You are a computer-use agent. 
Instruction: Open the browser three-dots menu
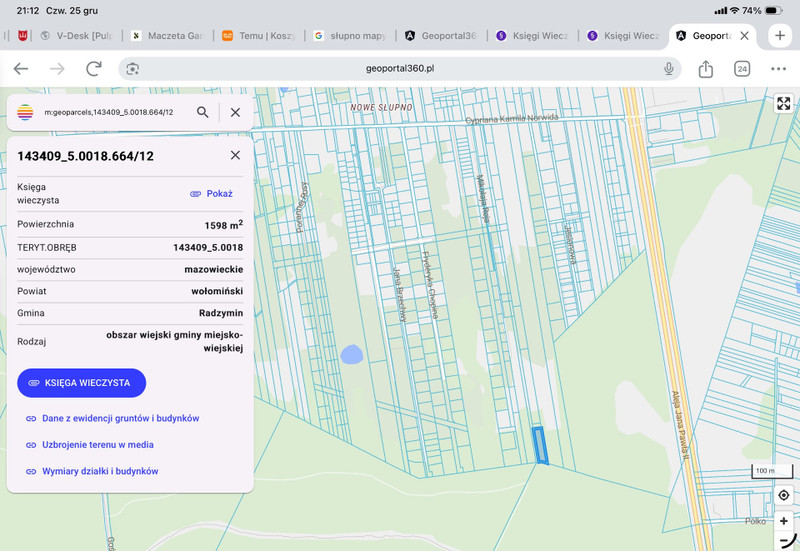(778, 68)
